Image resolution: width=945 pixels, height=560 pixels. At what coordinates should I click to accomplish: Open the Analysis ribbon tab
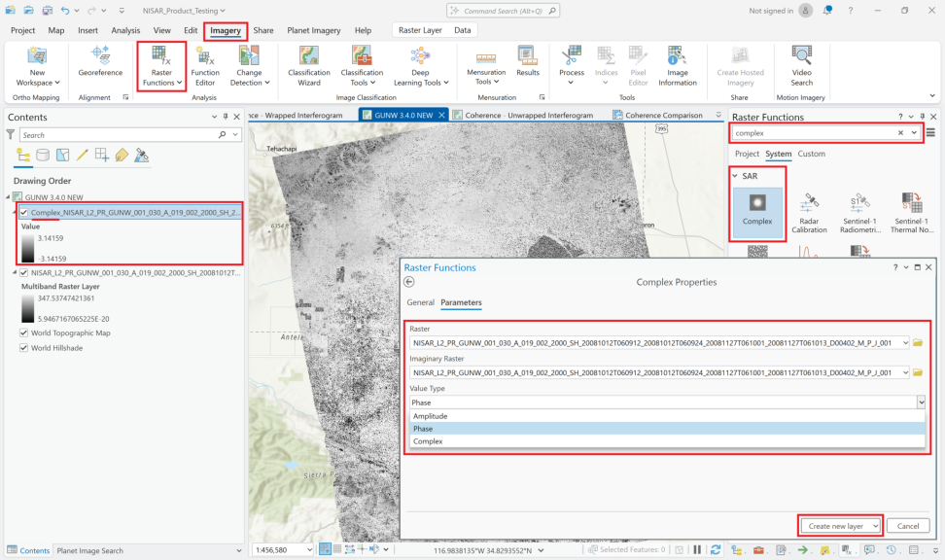pos(125,30)
